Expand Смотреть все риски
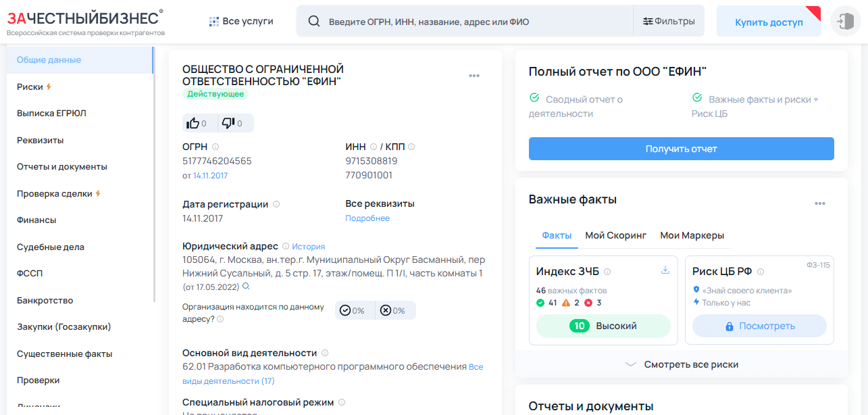This screenshot has height=415, width=868. point(681,364)
